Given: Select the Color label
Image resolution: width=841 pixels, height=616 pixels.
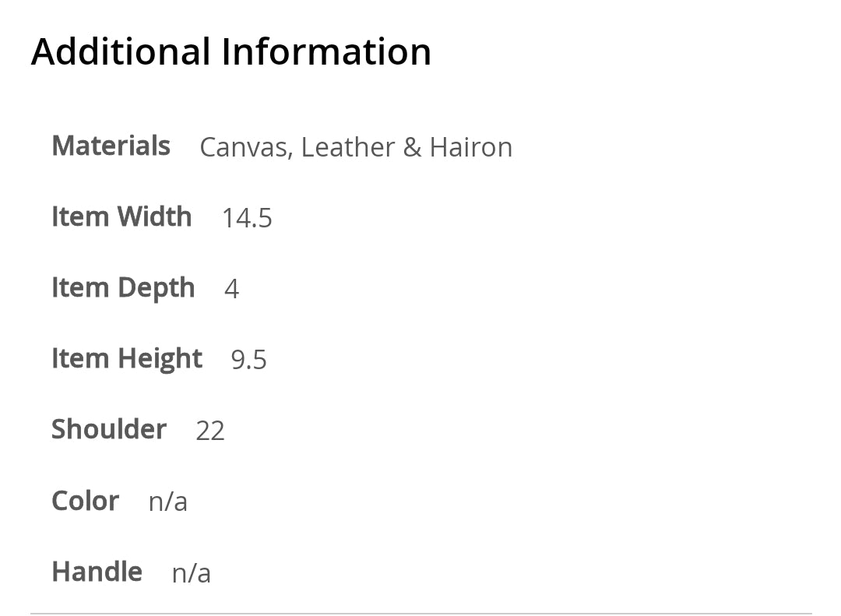Looking at the screenshot, I should [x=85, y=501].
